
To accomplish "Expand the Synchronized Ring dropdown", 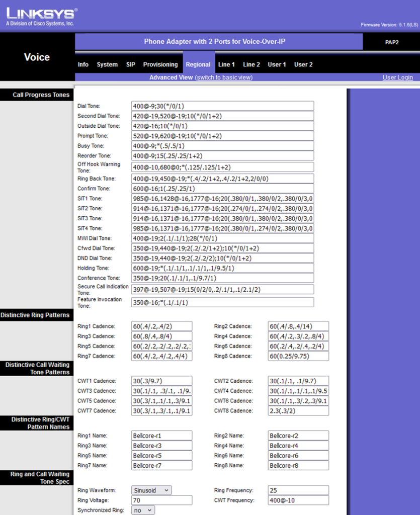I will (x=143, y=510).
